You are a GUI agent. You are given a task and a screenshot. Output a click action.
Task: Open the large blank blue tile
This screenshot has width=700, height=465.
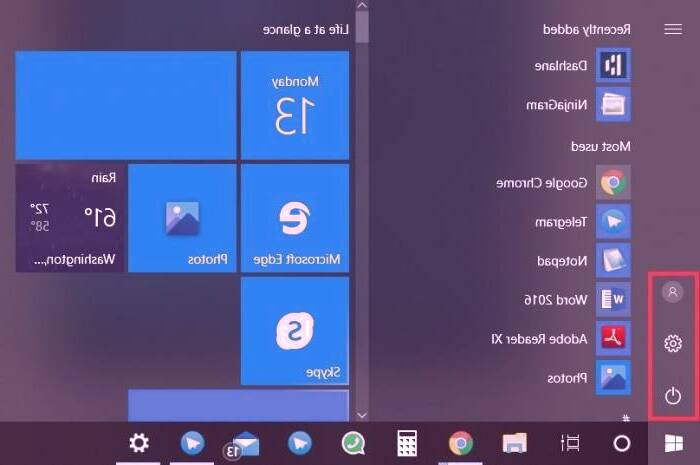click(x=126, y=105)
